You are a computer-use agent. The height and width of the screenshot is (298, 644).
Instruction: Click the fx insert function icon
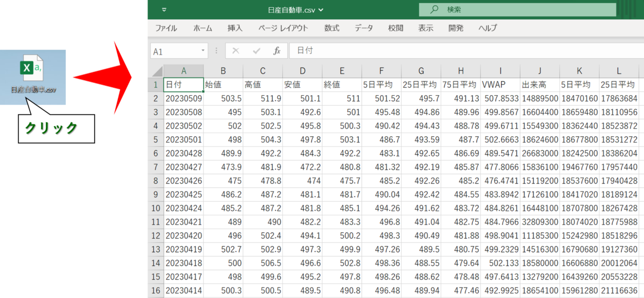click(277, 51)
